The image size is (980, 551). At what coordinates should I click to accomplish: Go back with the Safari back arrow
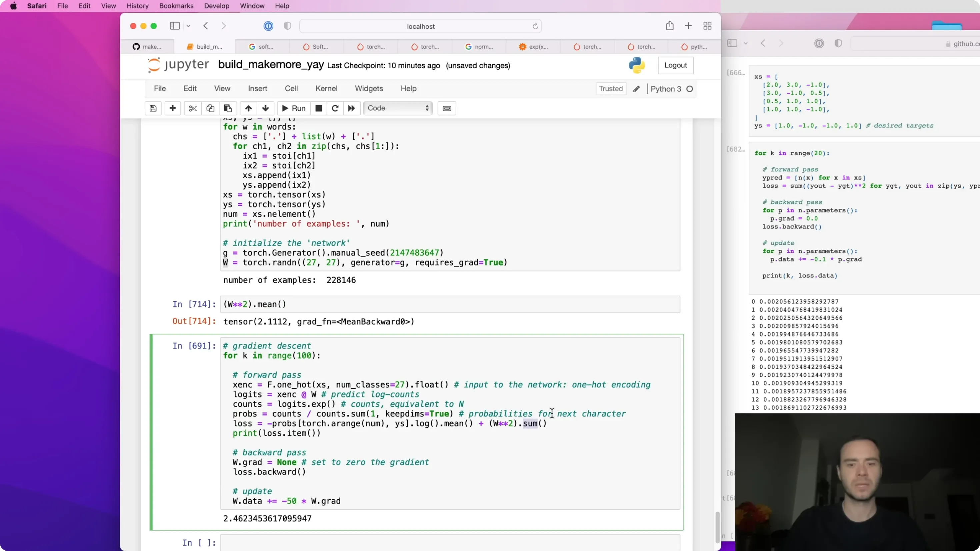point(206,26)
